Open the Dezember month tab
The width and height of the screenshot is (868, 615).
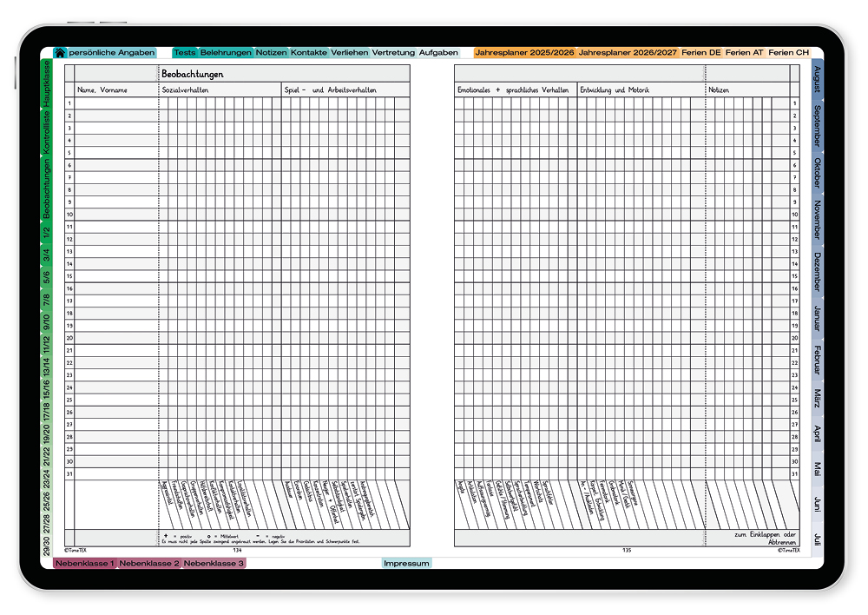tap(817, 272)
